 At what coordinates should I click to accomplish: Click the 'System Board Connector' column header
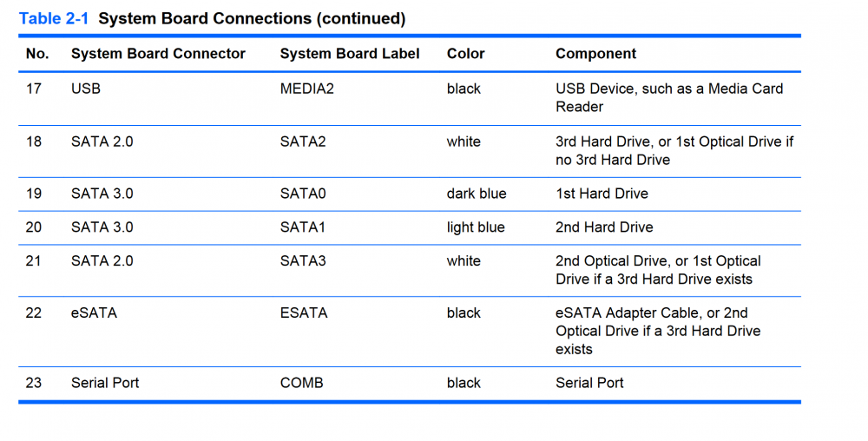pos(158,54)
